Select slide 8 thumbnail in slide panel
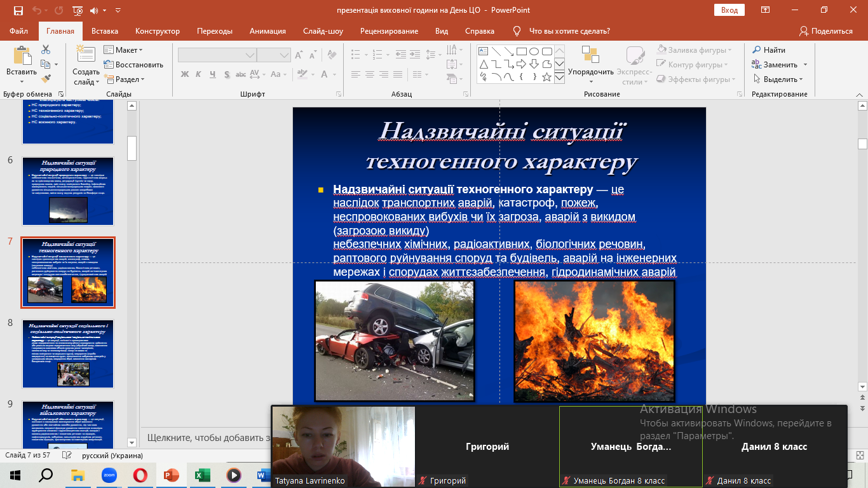Screen dimensions: 868x488 pos(68,354)
